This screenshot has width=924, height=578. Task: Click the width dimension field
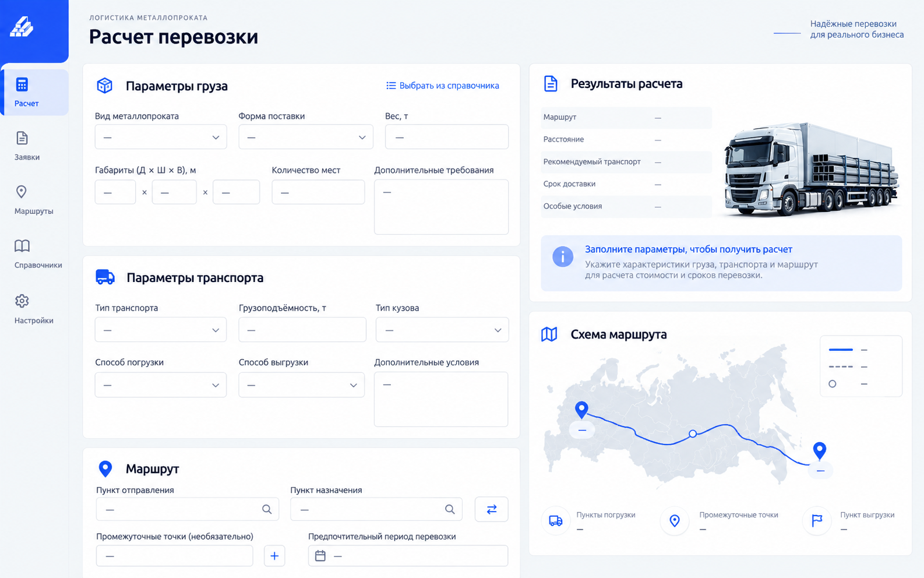coord(174,192)
